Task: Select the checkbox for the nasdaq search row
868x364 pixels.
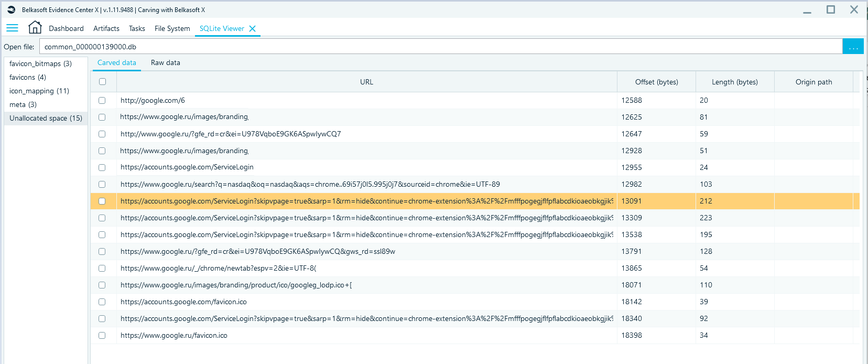Action: (102, 185)
